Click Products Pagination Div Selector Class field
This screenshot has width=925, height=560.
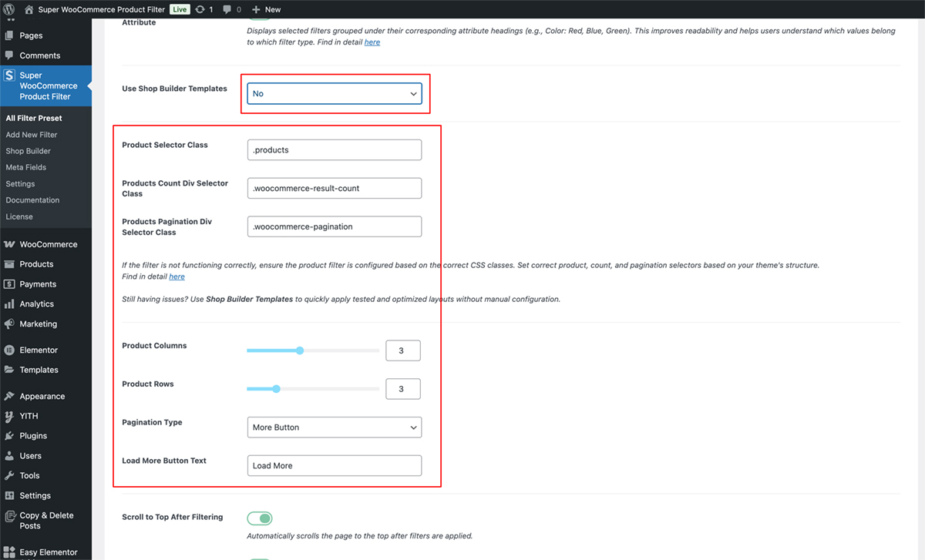click(335, 226)
